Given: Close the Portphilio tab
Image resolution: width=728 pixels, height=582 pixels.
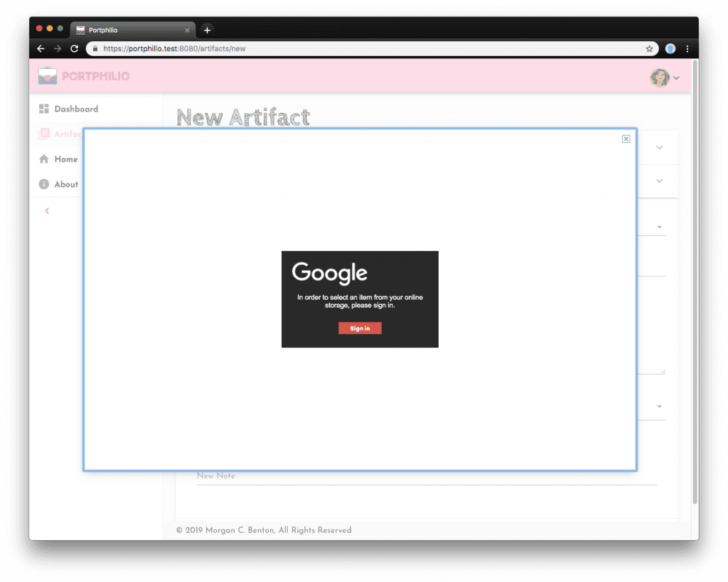Looking at the screenshot, I should [187, 30].
